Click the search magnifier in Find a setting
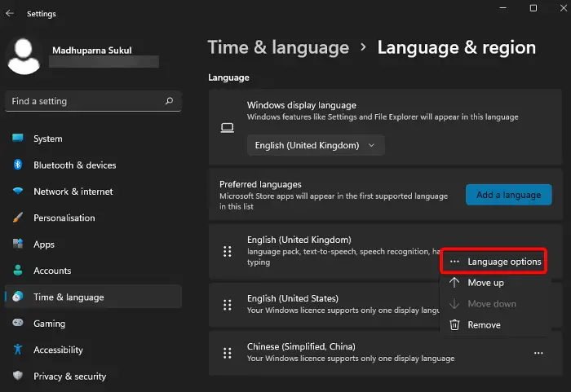The width and height of the screenshot is (571, 392). [x=169, y=101]
